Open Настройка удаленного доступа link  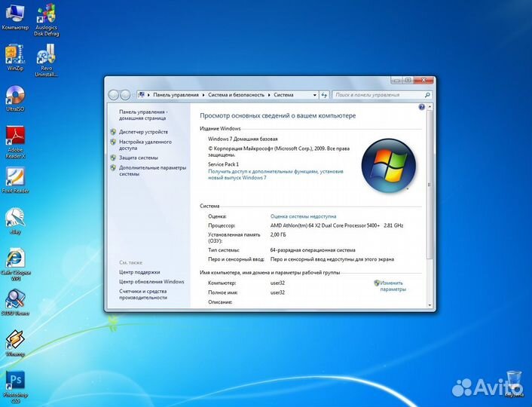[x=145, y=145]
